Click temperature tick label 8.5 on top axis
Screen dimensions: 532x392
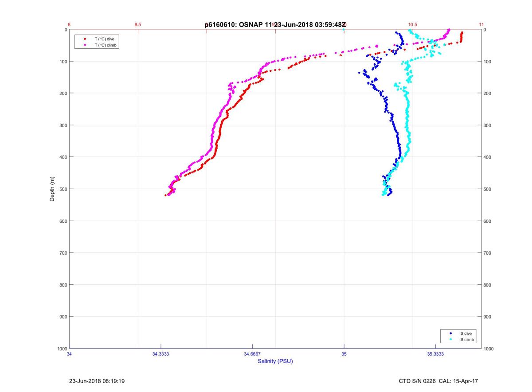(138, 24)
